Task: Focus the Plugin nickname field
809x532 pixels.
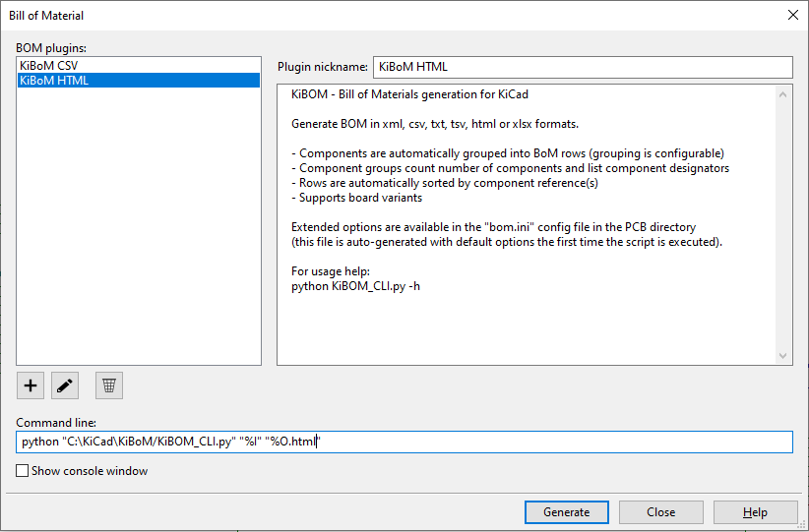Action: (583, 67)
